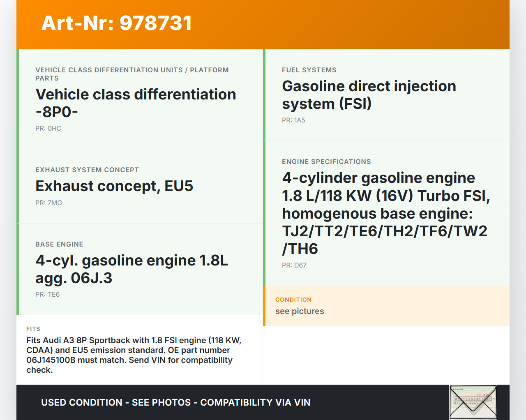Select the Exhaust concept, EU5 title
The image size is (526, 420).
coord(114,186)
